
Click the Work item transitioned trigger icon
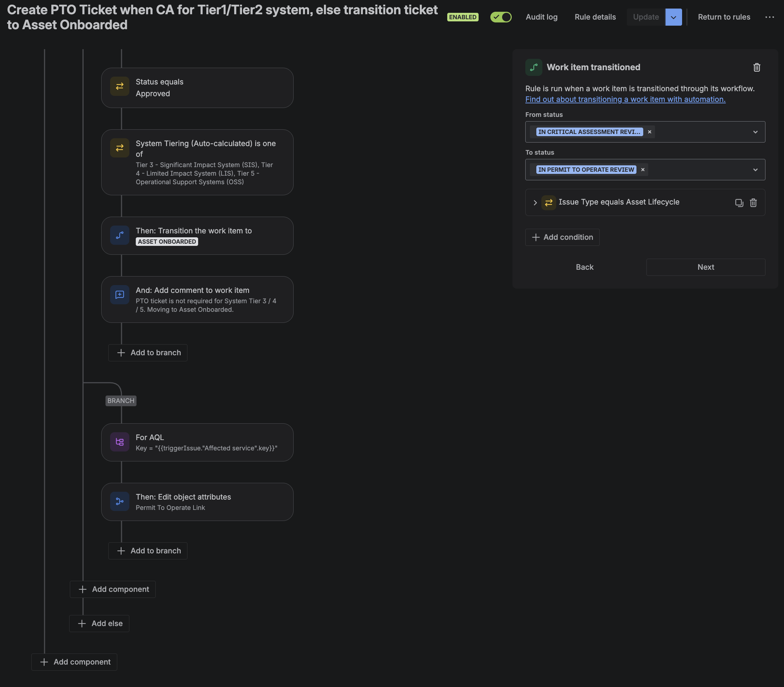pos(534,67)
